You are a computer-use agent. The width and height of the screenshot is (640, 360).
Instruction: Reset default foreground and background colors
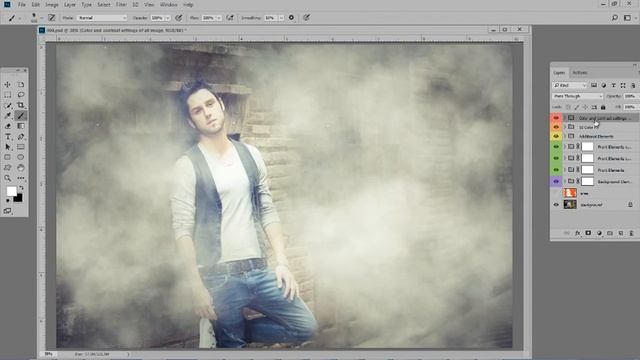[x=7, y=201]
